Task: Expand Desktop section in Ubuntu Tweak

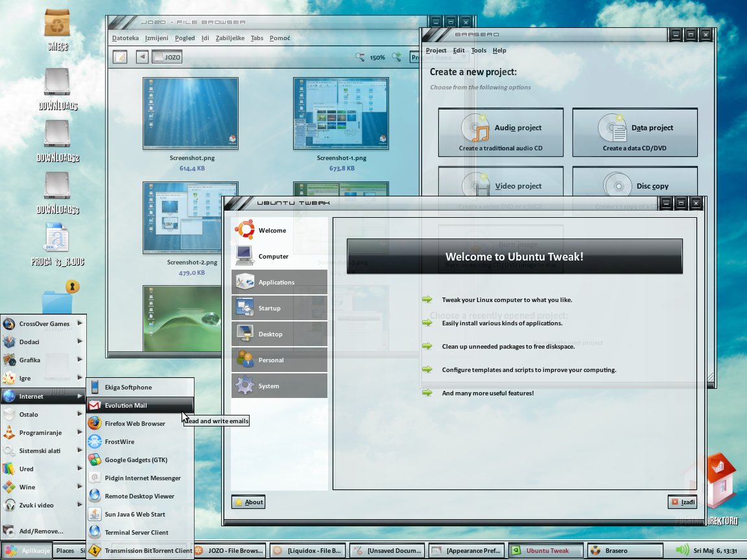Action: 279,334
